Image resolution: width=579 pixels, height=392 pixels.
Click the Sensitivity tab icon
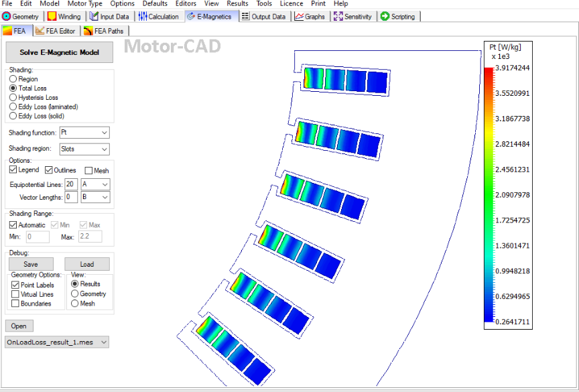tap(338, 16)
